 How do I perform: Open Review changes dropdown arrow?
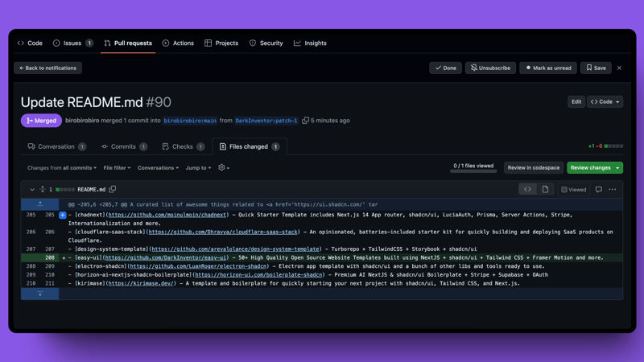[x=617, y=167]
